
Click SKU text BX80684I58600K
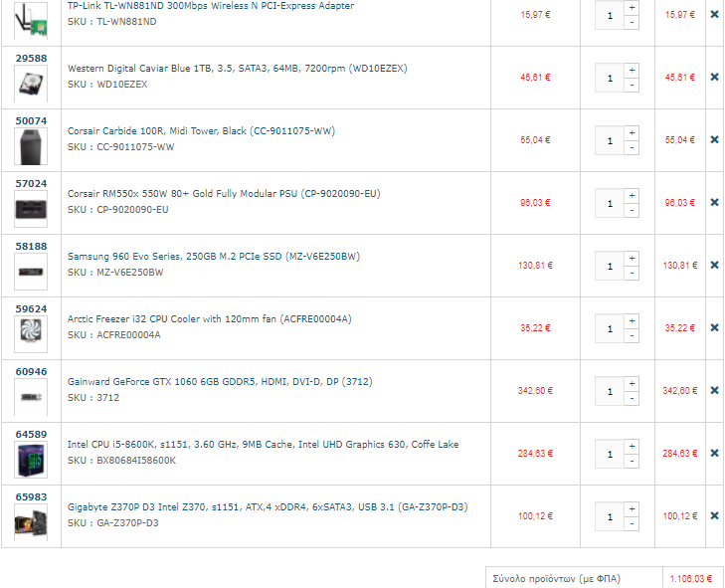click(x=136, y=461)
